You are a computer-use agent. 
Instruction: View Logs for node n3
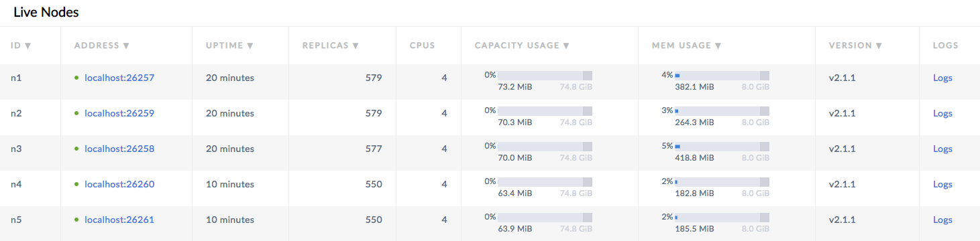[x=942, y=149]
